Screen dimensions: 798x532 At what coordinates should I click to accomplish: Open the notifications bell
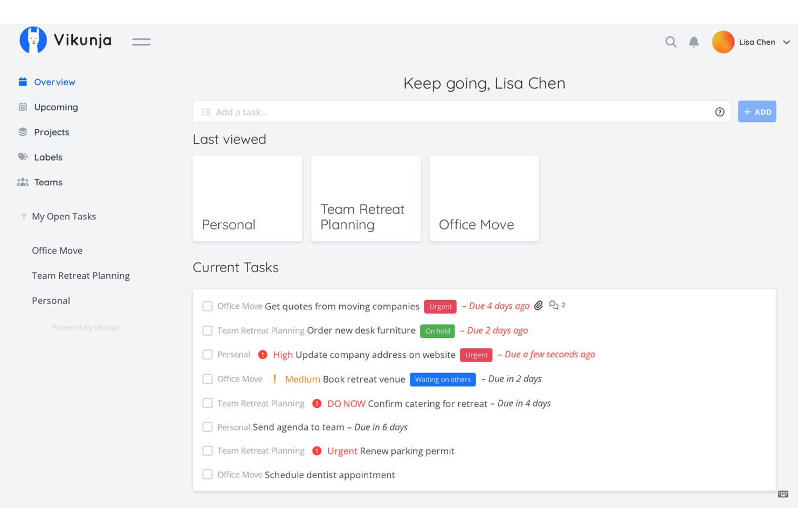coord(694,42)
